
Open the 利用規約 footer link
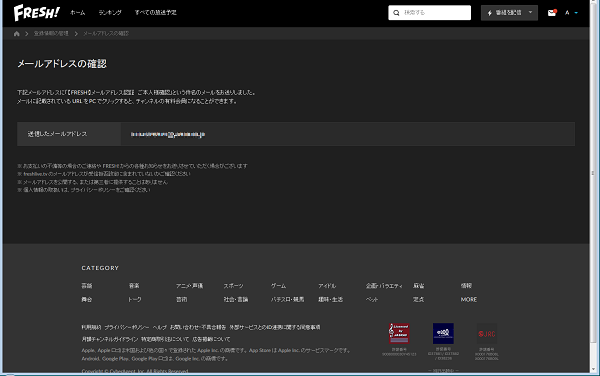click(91, 327)
